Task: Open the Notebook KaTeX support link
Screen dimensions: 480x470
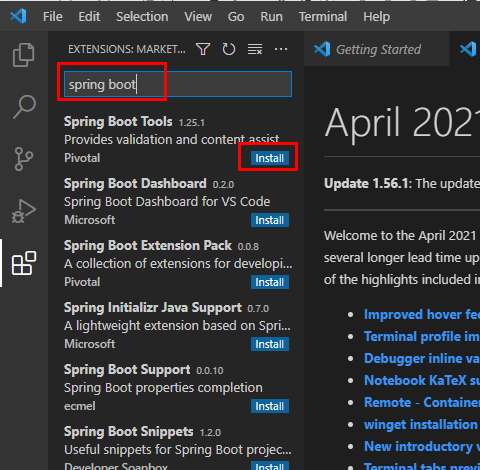Action: [x=422, y=380]
